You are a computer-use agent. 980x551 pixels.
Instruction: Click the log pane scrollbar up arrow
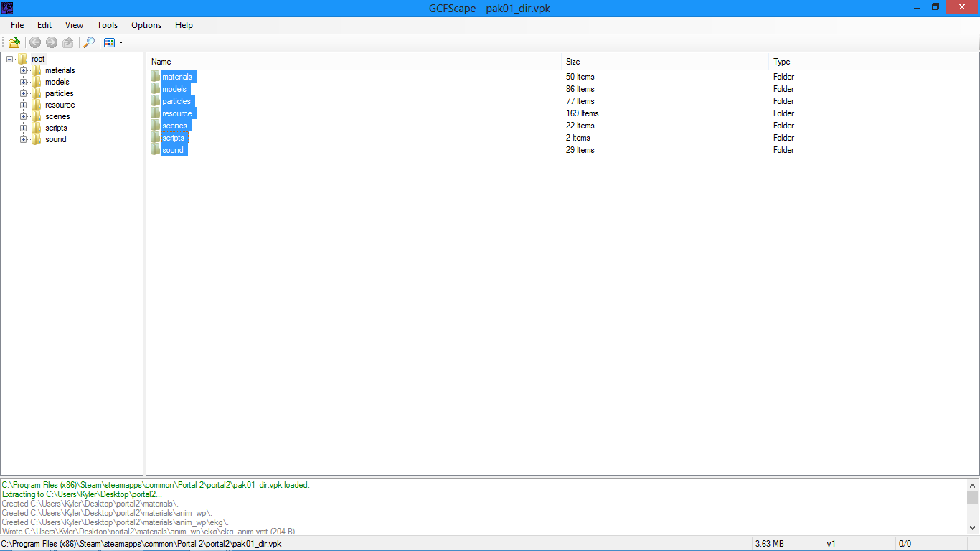[972, 485]
